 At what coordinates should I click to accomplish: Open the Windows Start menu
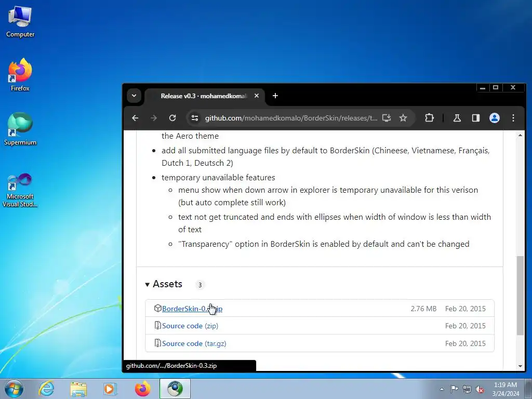(14, 389)
